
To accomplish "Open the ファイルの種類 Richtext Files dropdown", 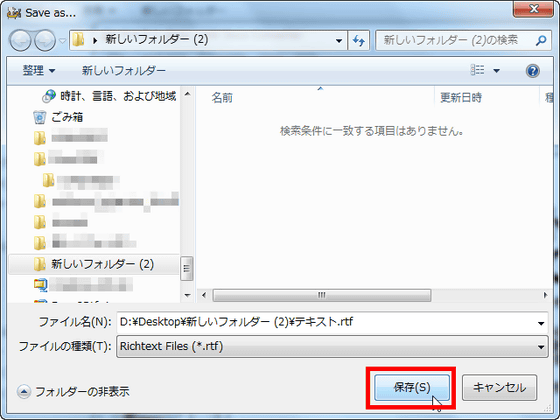I will point(332,346).
